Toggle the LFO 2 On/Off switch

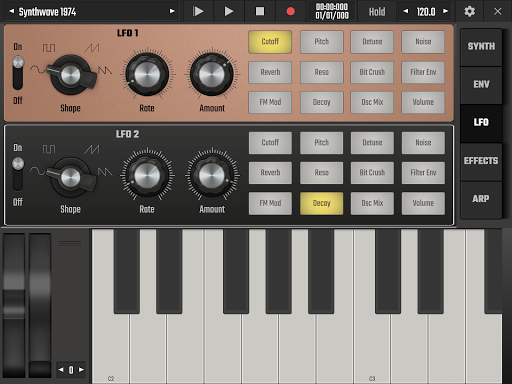click(18, 174)
